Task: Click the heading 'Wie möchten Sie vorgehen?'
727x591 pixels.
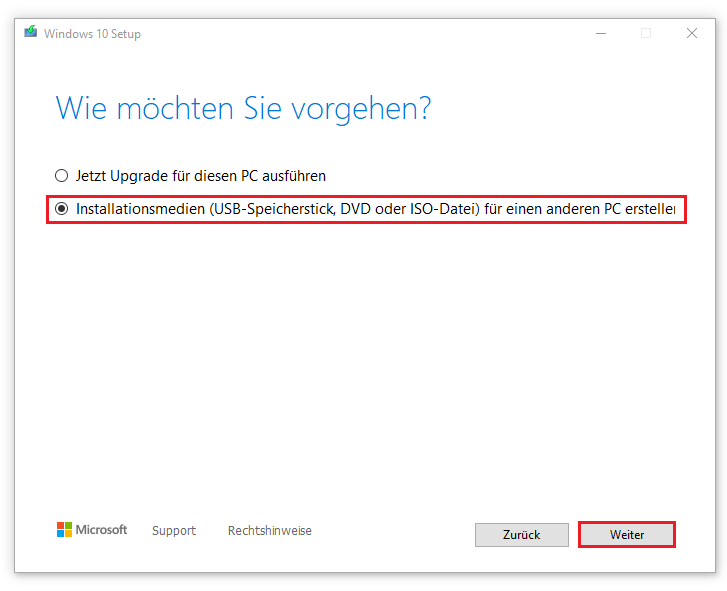Action: tap(243, 108)
